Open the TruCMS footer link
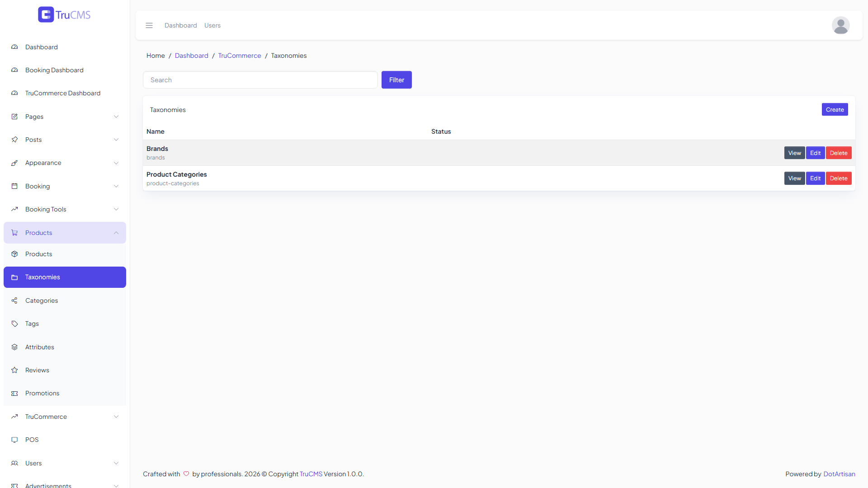Viewport: 868px width, 488px height. (311, 474)
